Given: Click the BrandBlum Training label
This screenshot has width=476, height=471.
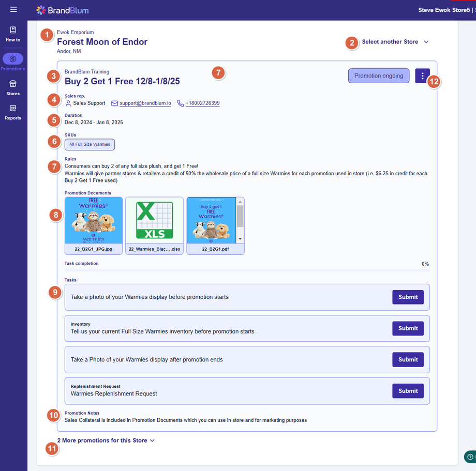Looking at the screenshot, I should click(87, 71).
